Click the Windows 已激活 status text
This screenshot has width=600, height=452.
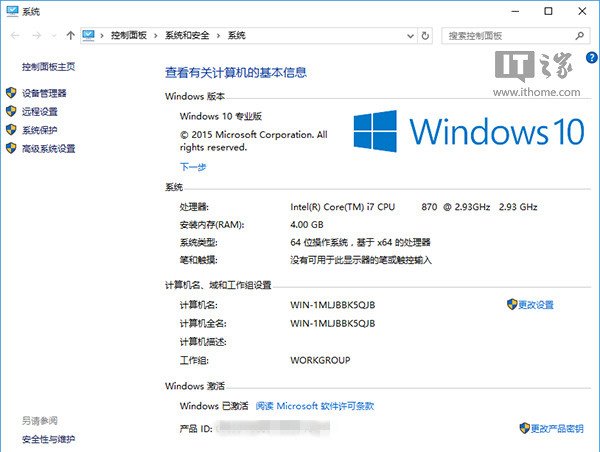(x=214, y=406)
